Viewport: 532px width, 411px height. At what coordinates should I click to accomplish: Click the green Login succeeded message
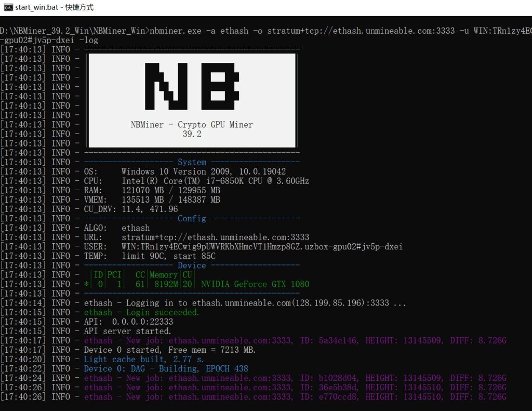tap(141, 312)
